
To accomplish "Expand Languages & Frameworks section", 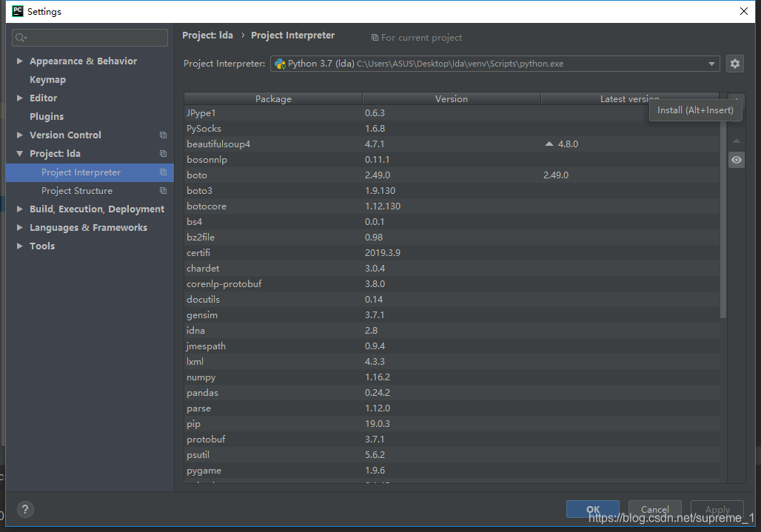I will pos(19,227).
